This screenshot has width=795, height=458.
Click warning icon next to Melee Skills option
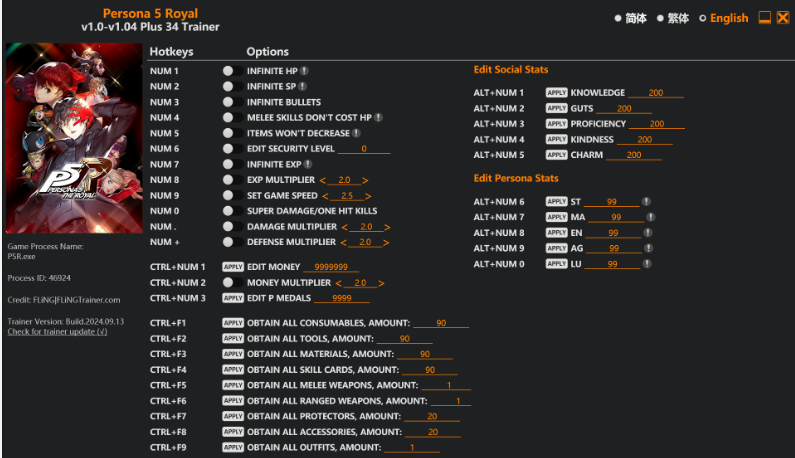(379, 117)
